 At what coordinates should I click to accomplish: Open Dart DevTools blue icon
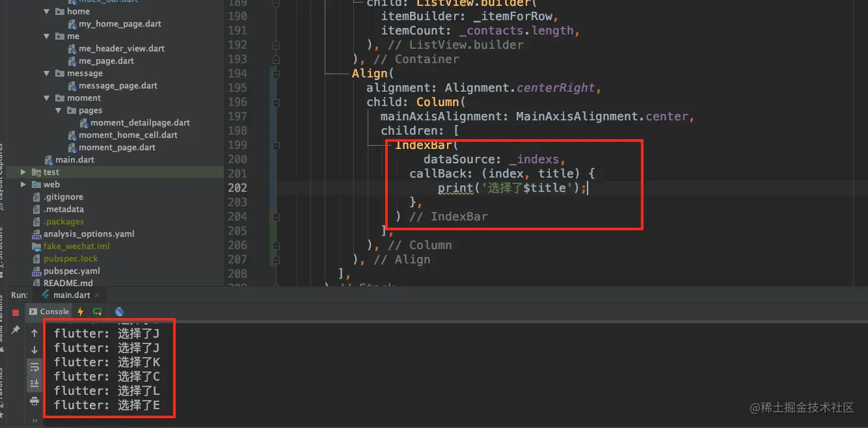point(119,312)
